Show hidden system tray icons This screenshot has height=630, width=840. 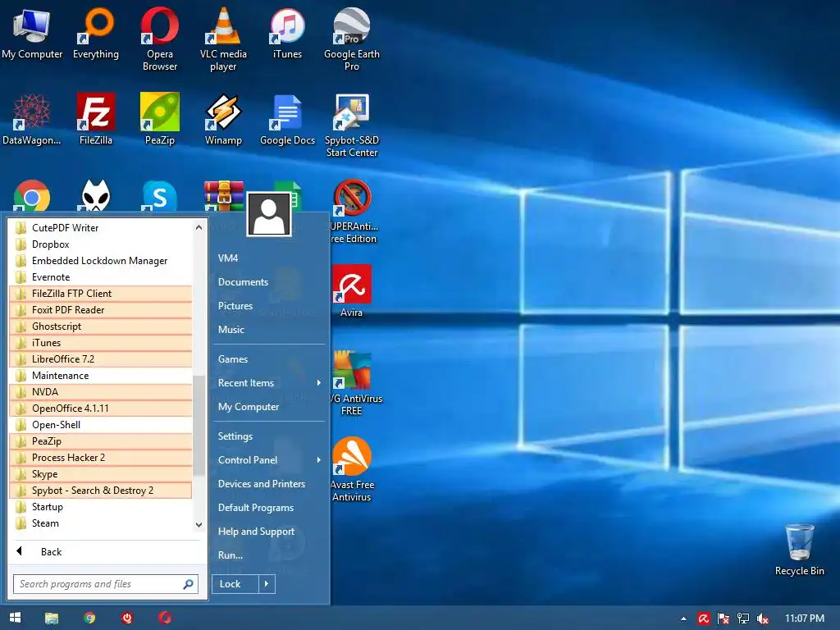tap(683, 619)
